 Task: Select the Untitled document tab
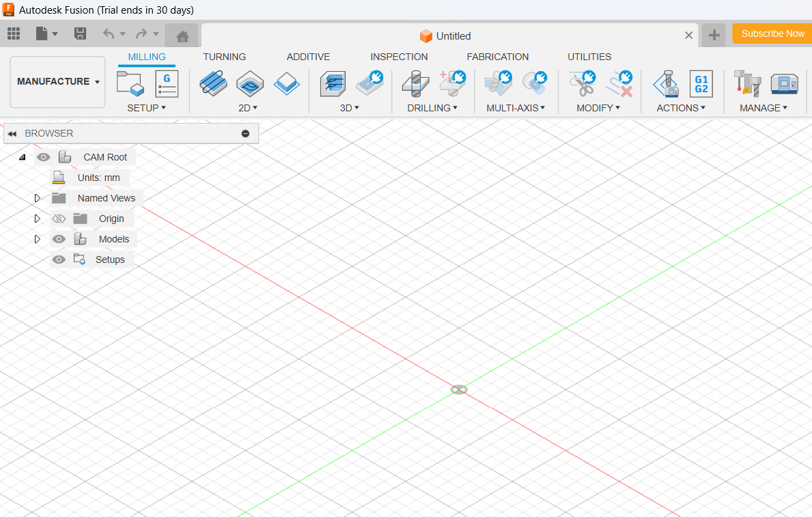click(x=445, y=36)
